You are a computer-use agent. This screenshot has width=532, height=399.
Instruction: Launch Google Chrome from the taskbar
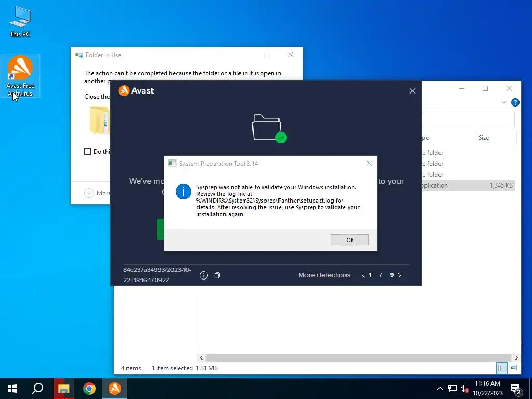coord(89,389)
